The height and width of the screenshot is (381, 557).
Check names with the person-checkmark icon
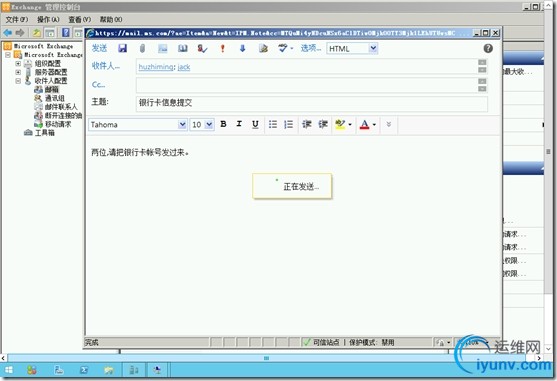tap(202, 48)
